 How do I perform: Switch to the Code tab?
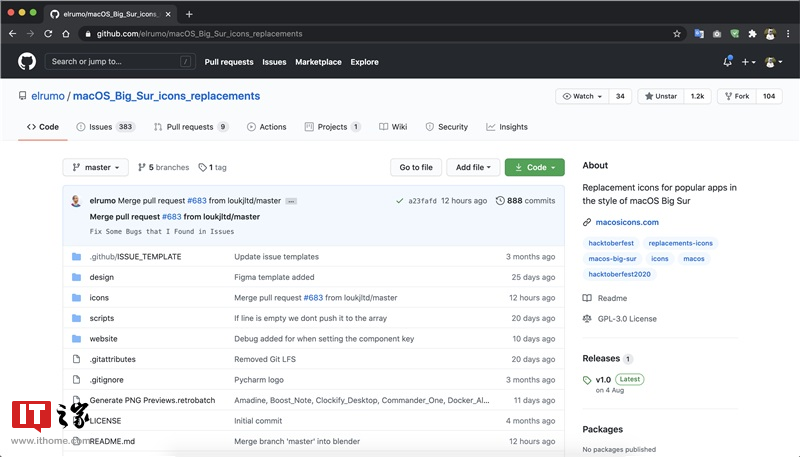(x=43, y=127)
